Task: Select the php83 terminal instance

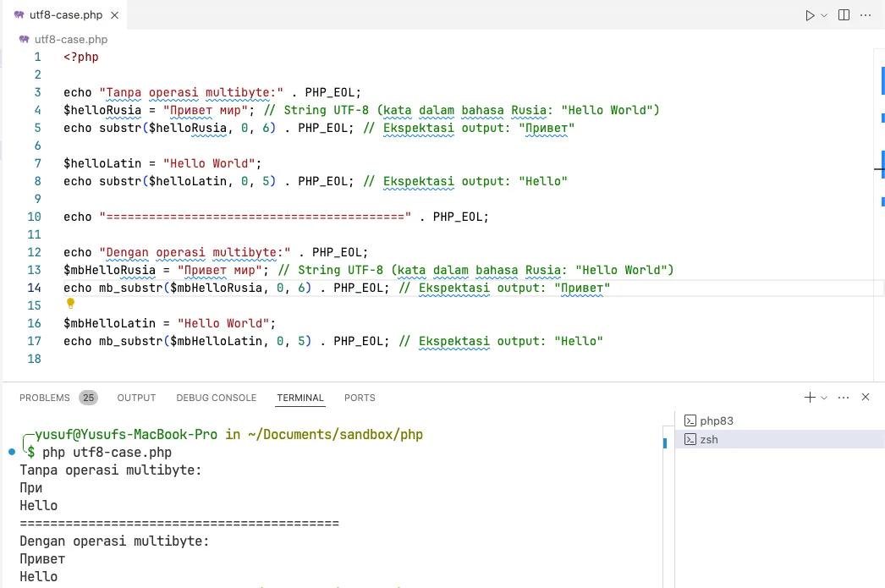Action: point(716,420)
